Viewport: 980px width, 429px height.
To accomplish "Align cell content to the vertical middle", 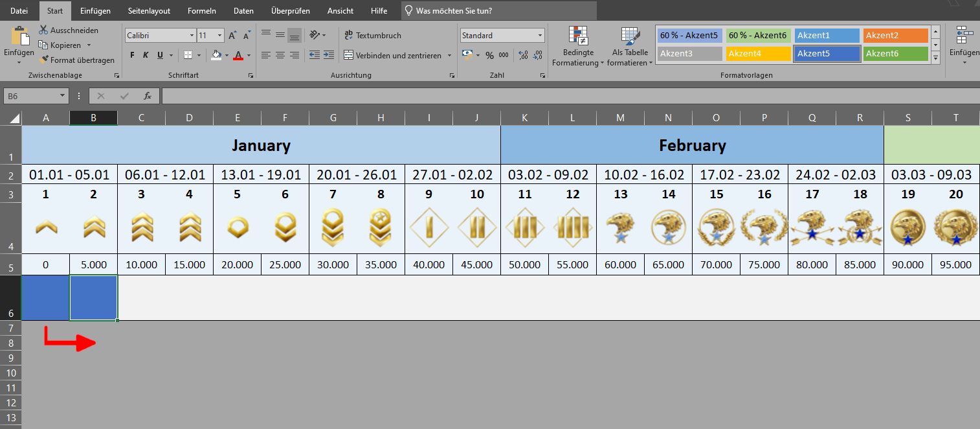I will (x=280, y=35).
